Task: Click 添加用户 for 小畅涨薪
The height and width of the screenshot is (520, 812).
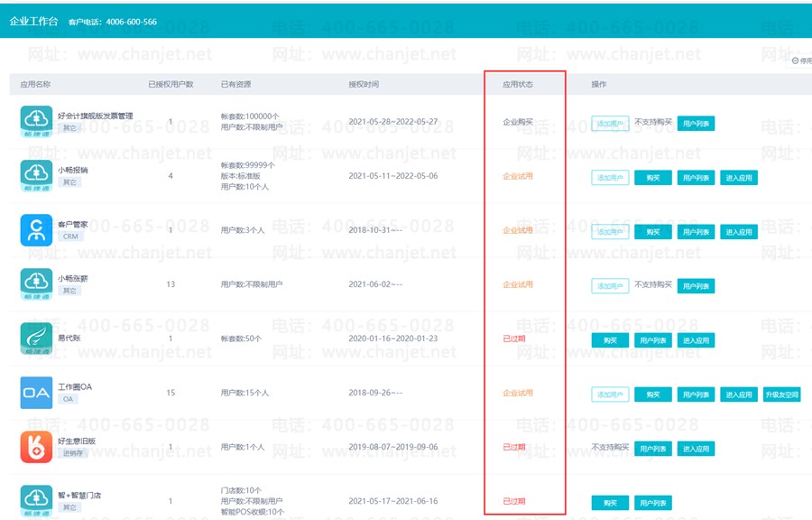Action: (x=610, y=286)
